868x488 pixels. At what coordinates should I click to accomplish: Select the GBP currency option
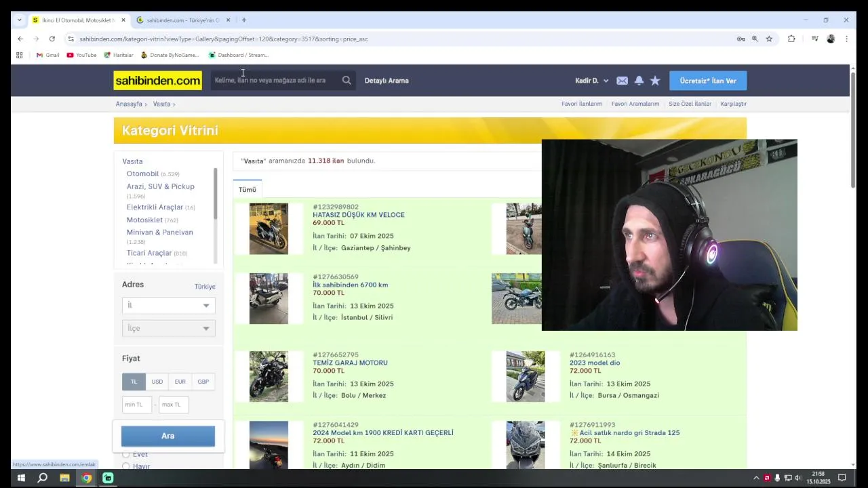(203, 382)
